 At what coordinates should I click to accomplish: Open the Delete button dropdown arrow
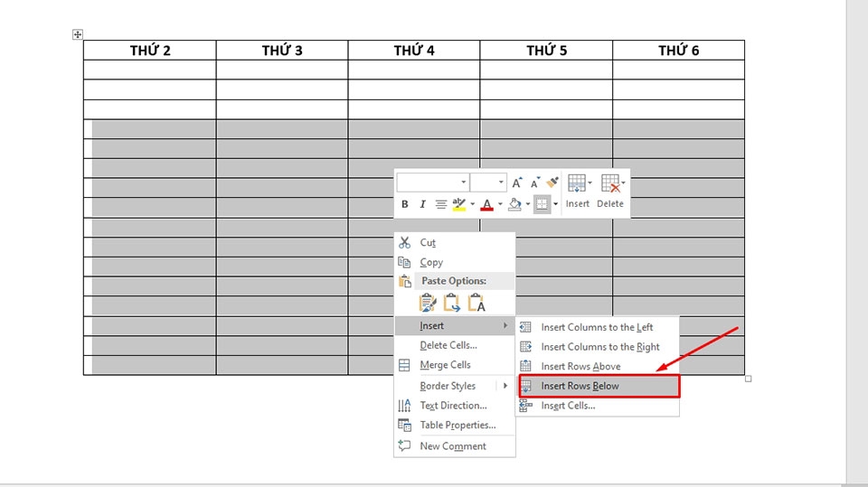click(x=623, y=183)
